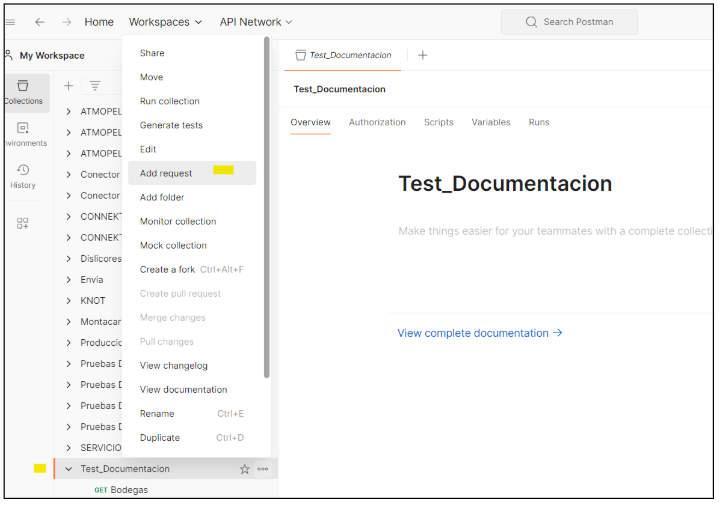
Task: Open a new tab with plus icon
Action: point(422,55)
